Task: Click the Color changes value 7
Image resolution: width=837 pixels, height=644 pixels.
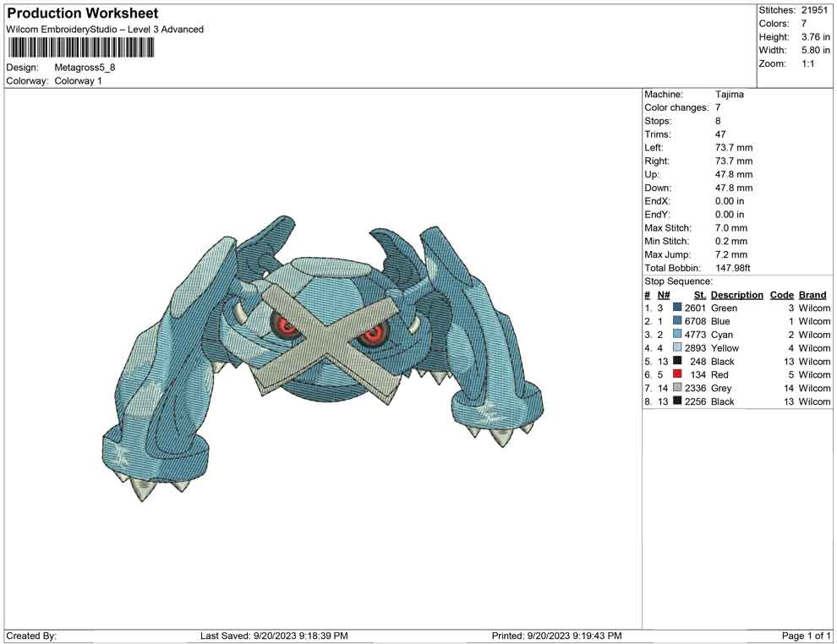Action: (718, 108)
